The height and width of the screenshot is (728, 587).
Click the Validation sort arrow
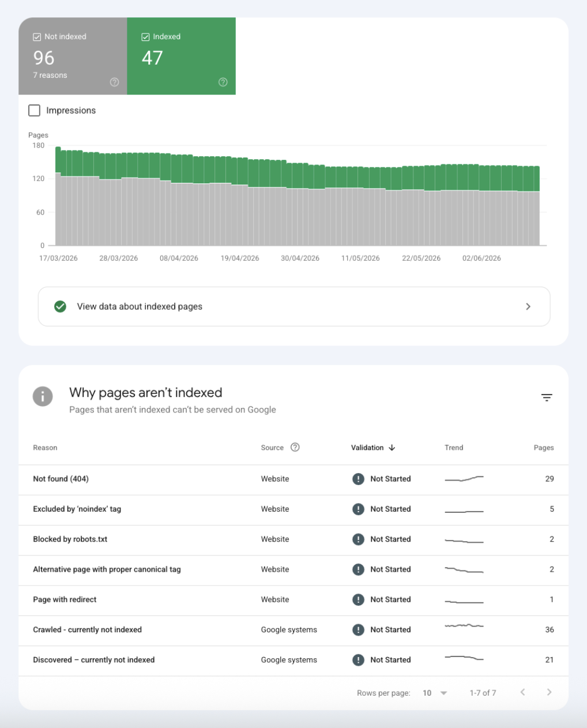coord(392,448)
